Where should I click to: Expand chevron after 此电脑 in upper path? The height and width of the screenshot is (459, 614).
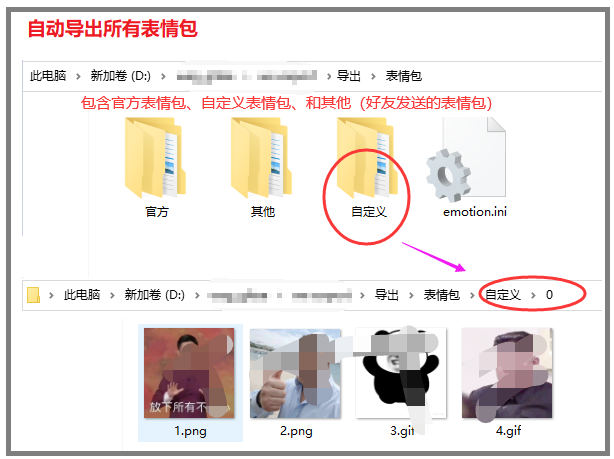click(78, 76)
